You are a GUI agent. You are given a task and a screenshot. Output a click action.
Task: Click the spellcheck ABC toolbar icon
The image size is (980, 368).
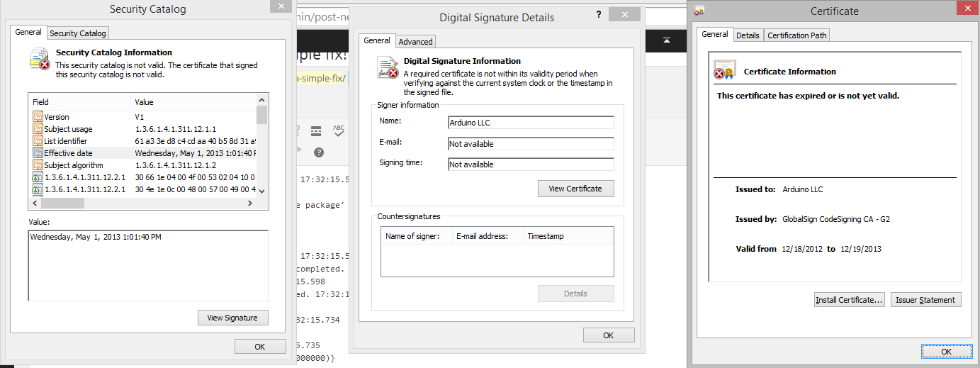pyautogui.click(x=339, y=131)
